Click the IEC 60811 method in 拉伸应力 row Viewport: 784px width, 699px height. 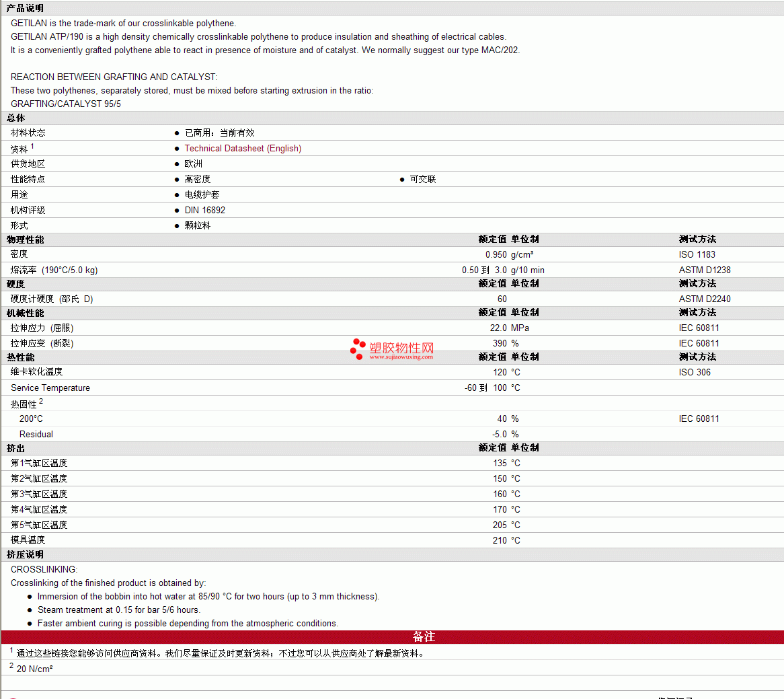pyautogui.click(x=699, y=328)
